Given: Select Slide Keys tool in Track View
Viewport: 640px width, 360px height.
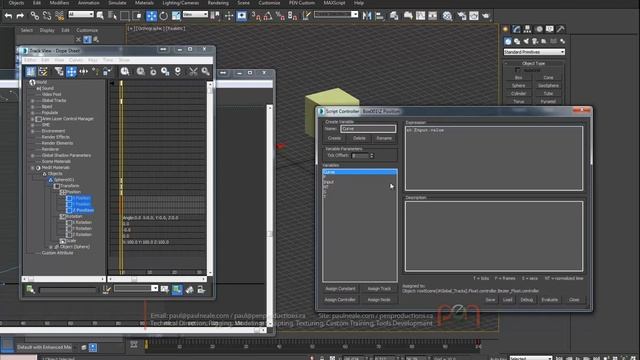Looking at the screenshot, I should (x=84, y=72).
